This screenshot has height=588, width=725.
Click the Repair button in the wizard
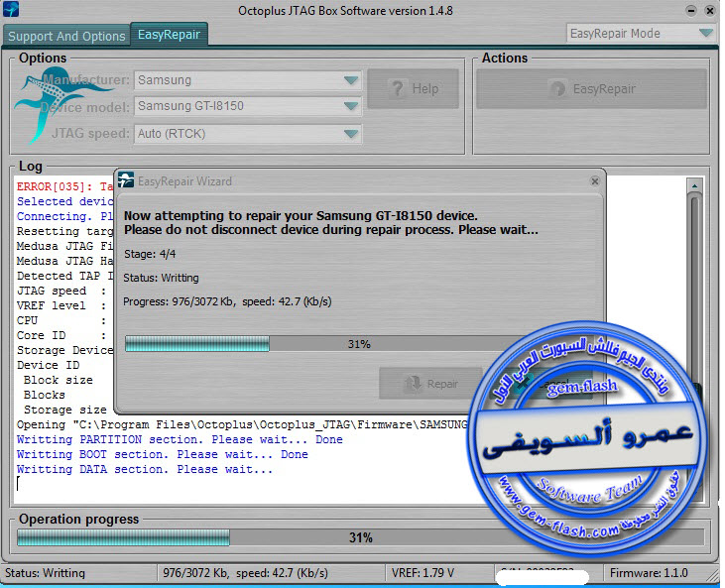point(430,383)
